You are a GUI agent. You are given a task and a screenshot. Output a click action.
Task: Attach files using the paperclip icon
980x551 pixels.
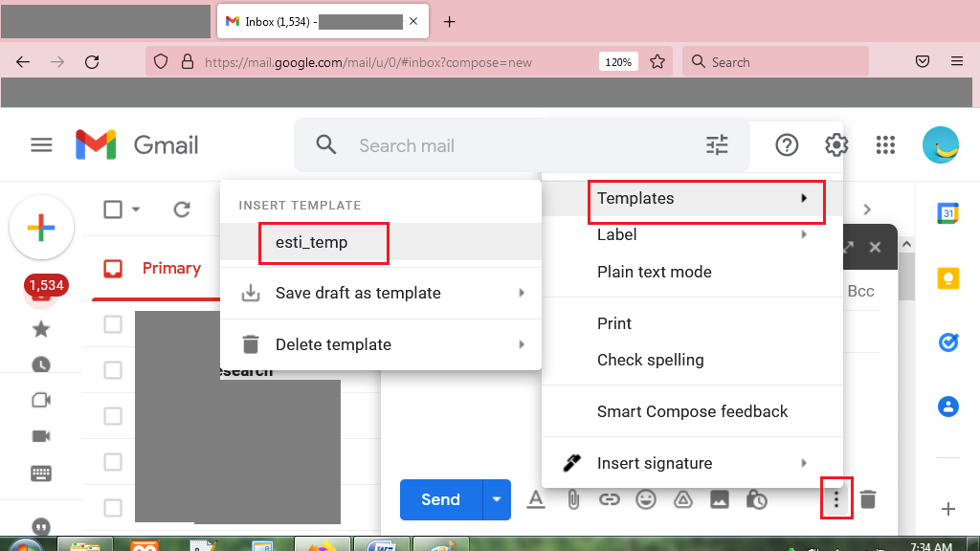click(572, 498)
